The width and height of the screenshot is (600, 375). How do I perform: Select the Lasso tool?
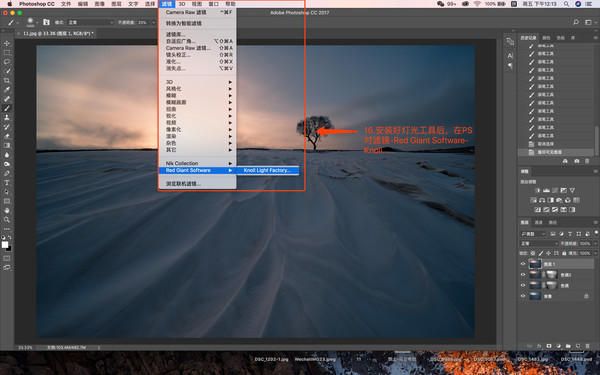coord(7,62)
